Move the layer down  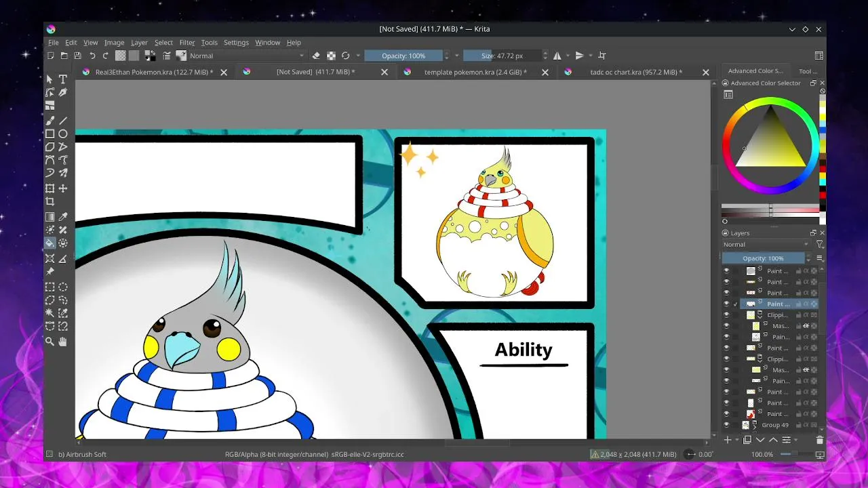click(x=760, y=440)
